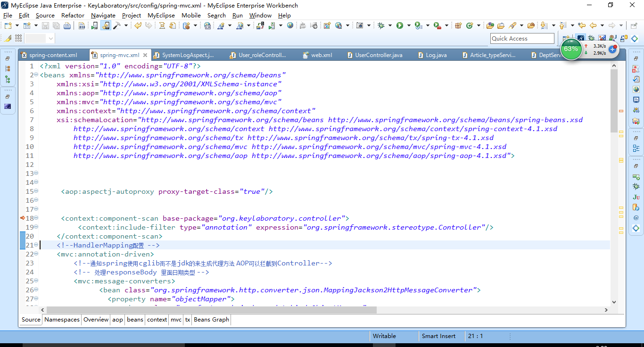The height and width of the screenshot is (347, 644).
Task: Click the Run External Tools toolbox icon
Action: [438, 25]
